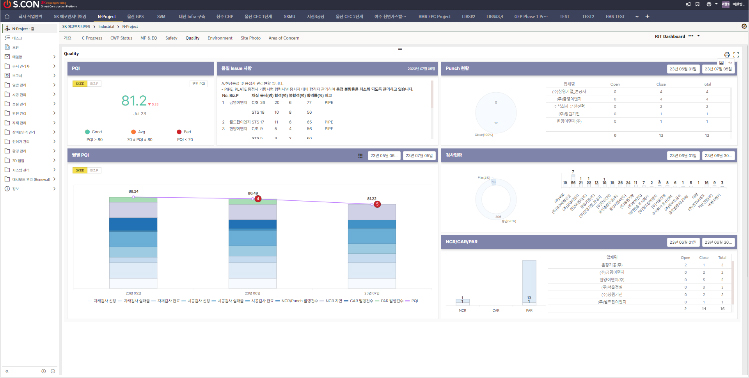Screen dimensions: 749x378
Task: Click the 81.2 PQI score value
Action: (134, 101)
